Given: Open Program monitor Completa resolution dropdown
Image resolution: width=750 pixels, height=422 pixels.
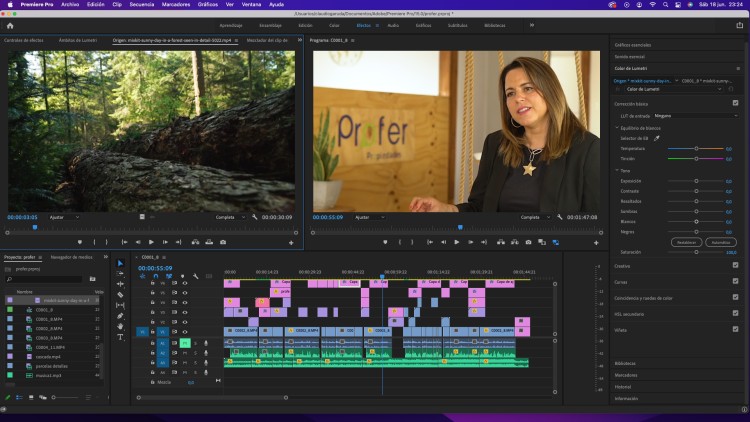Looking at the screenshot, I should point(535,217).
